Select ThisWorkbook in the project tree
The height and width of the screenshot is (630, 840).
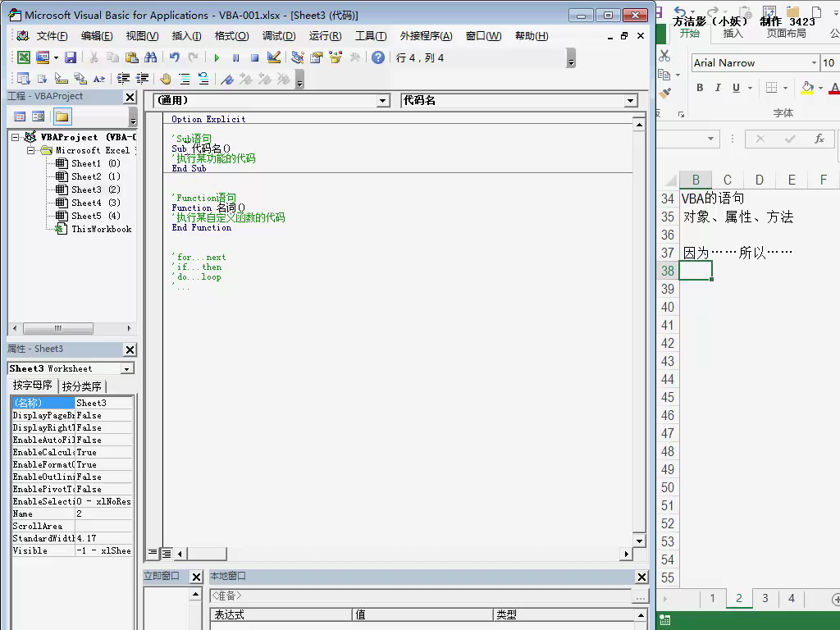click(94, 229)
